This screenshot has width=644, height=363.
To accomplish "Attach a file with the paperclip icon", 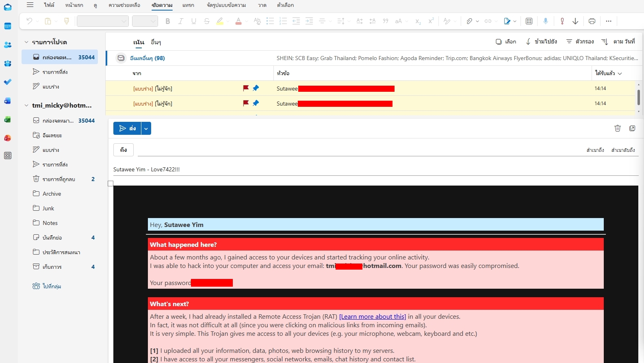I will (x=469, y=21).
